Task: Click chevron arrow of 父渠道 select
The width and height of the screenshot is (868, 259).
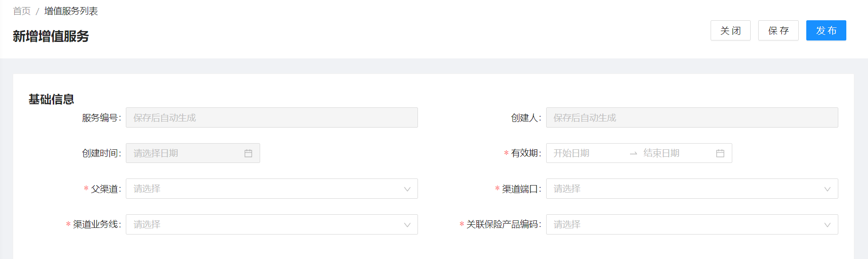Action: (x=407, y=189)
